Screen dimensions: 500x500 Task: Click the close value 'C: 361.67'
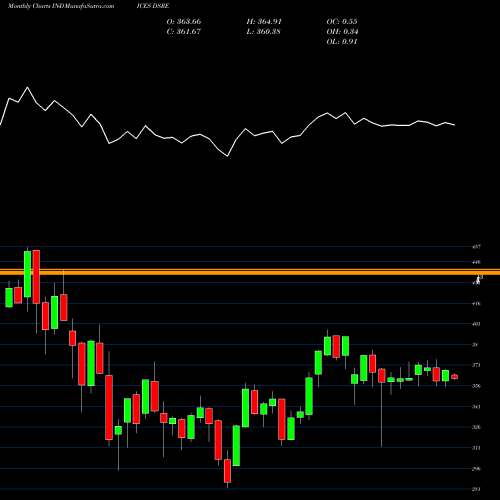pos(184,32)
